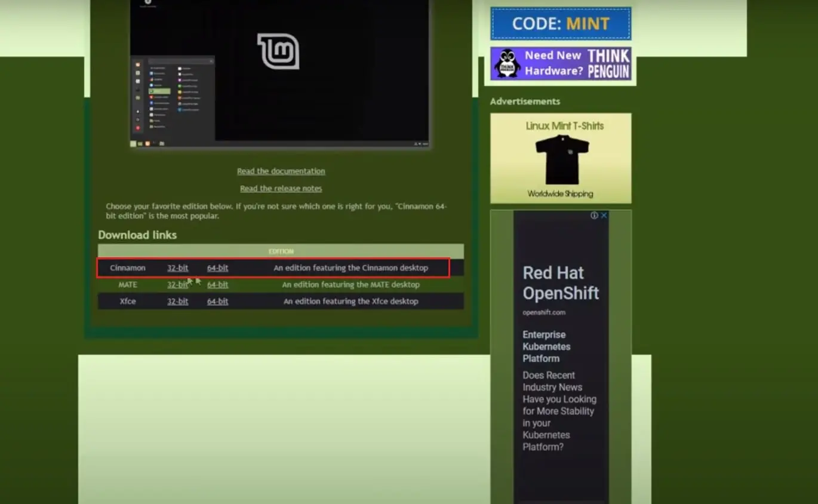Open the MATE 32-bit download link
This screenshot has width=818, height=504.
click(177, 285)
